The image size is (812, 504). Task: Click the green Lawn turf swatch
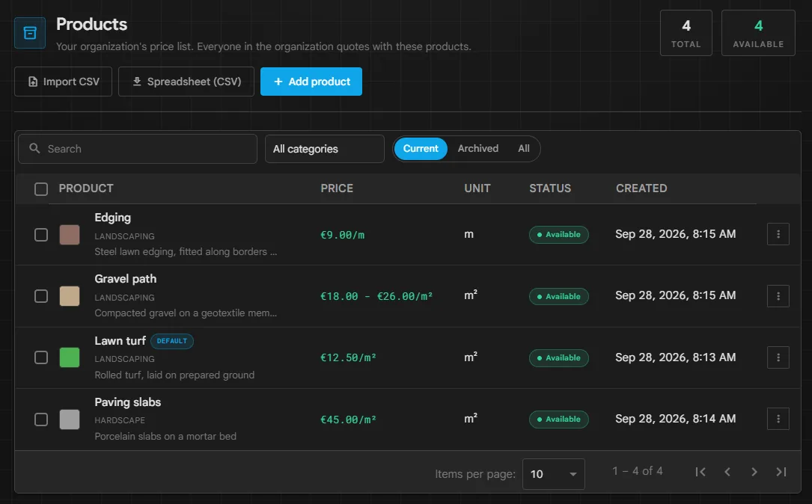tap(70, 357)
